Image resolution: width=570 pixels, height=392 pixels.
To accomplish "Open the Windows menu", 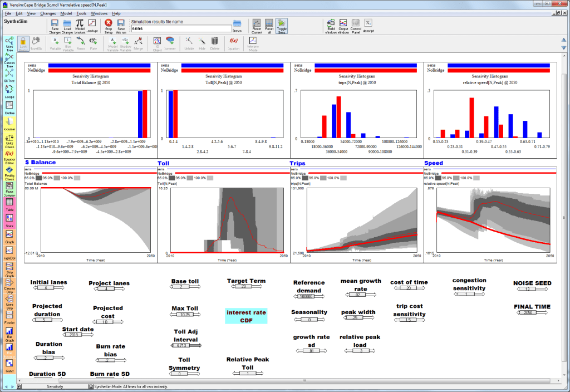I will (99, 13).
